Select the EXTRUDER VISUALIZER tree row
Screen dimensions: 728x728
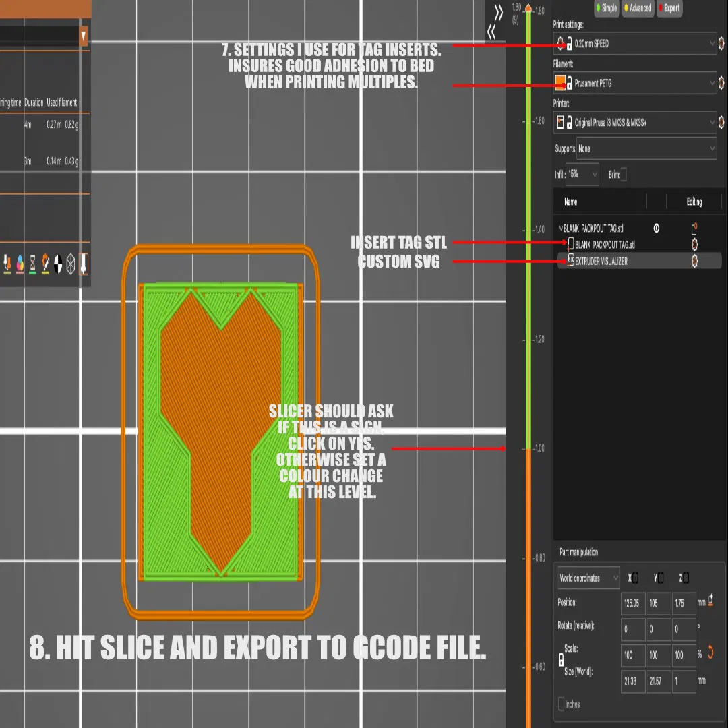pyautogui.click(x=639, y=261)
